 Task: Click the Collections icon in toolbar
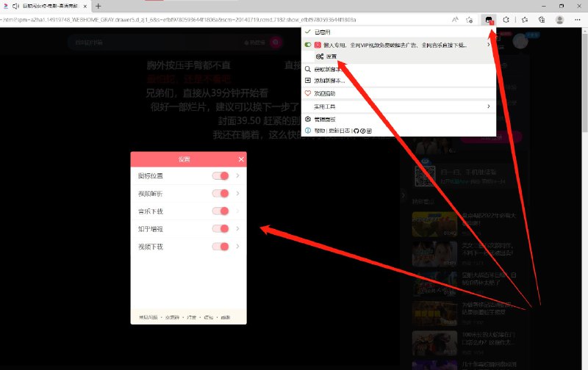[542, 19]
